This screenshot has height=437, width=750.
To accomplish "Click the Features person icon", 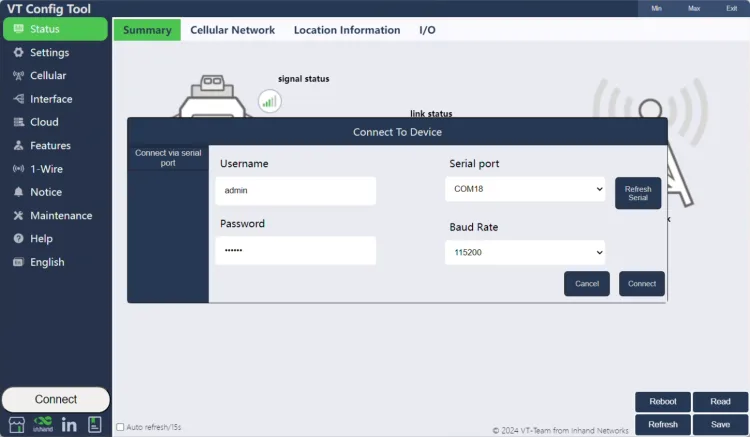I will click(18, 145).
